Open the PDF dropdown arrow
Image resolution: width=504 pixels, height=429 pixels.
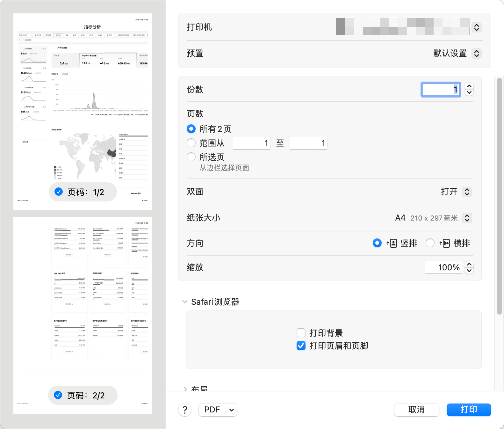coord(232,410)
